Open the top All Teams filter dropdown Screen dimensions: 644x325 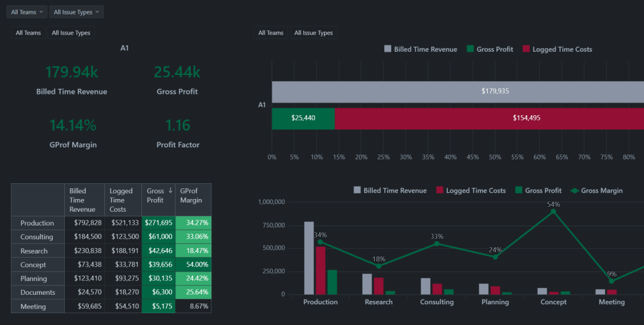[27, 12]
